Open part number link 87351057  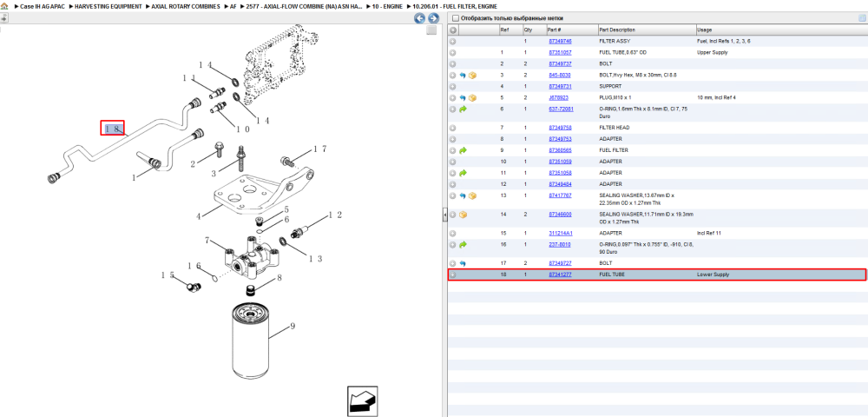(x=560, y=53)
